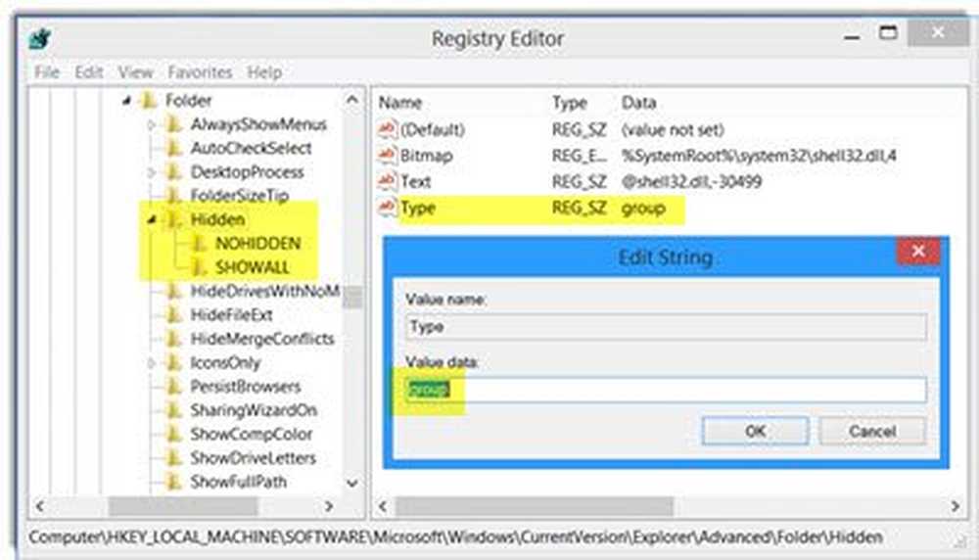The image size is (979, 560).
Task: Click the ShowDriveLetters folder icon
Action: tap(174, 457)
